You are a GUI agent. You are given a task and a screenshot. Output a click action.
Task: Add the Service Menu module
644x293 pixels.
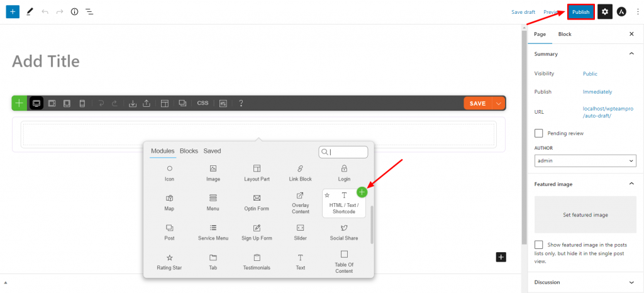point(213,232)
